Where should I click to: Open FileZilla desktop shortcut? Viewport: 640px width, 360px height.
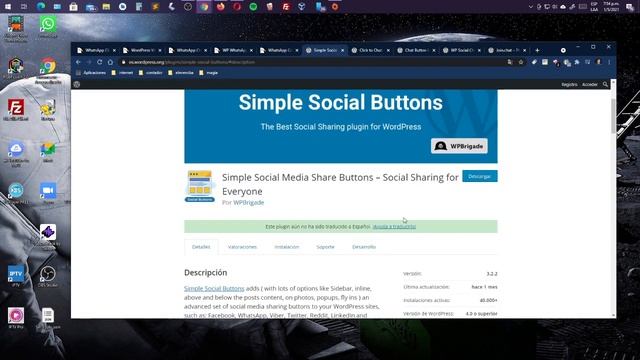click(x=16, y=109)
